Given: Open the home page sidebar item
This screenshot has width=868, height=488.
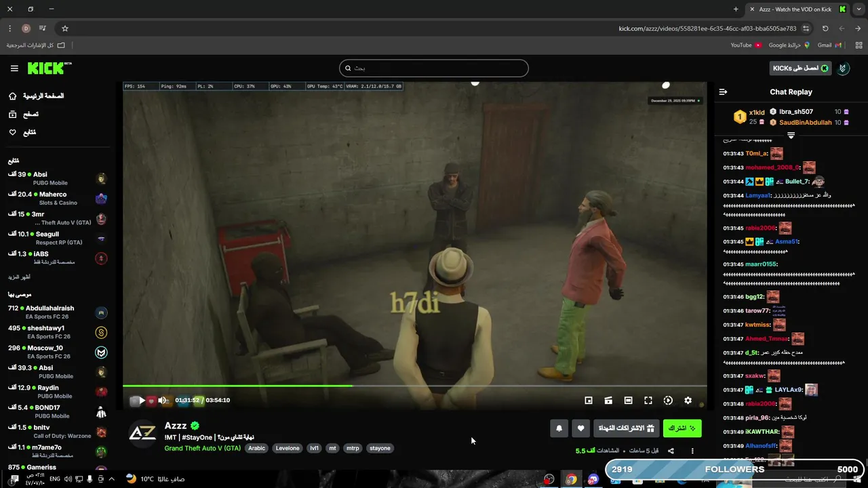Looking at the screenshot, I should pyautogui.click(x=37, y=96).
